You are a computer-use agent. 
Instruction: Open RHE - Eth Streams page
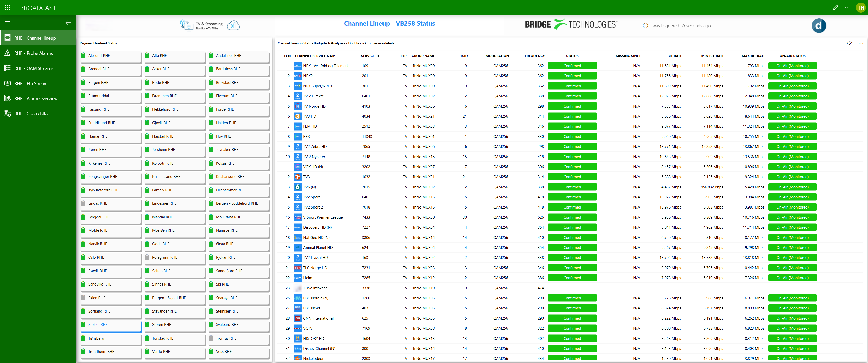tap(38, 83)
